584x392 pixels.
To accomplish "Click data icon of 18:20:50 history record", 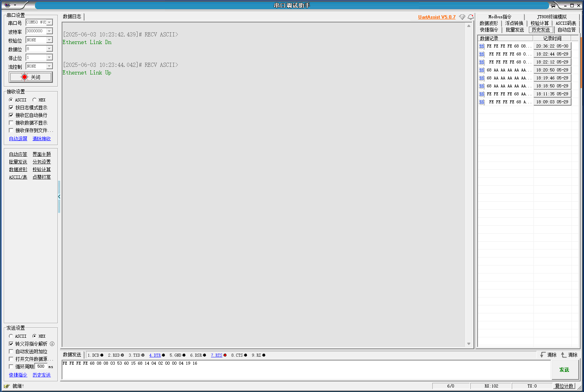I will tap(482, 70).
